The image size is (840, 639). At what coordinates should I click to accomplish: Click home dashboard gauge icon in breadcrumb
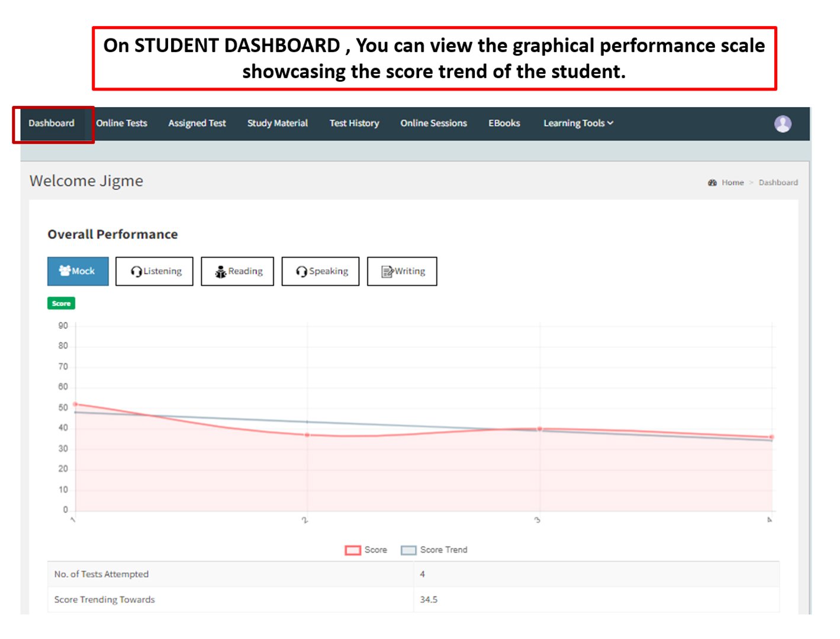712,183
